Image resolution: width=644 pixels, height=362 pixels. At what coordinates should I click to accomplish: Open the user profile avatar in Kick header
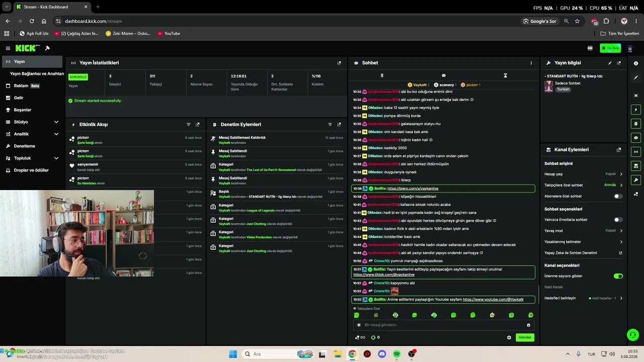[630, 48]
